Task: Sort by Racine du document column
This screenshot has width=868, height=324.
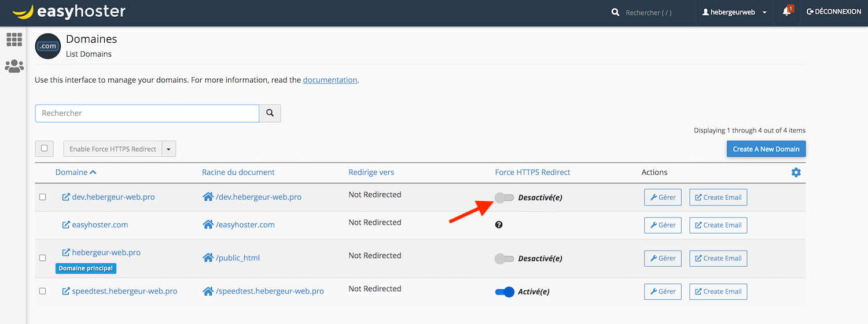Action: coord(238,172)
